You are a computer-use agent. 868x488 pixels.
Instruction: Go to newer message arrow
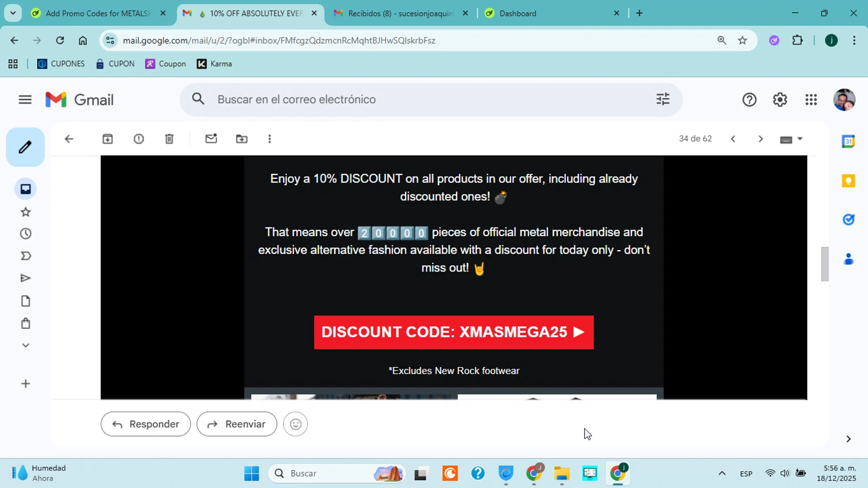coord(733,139)
